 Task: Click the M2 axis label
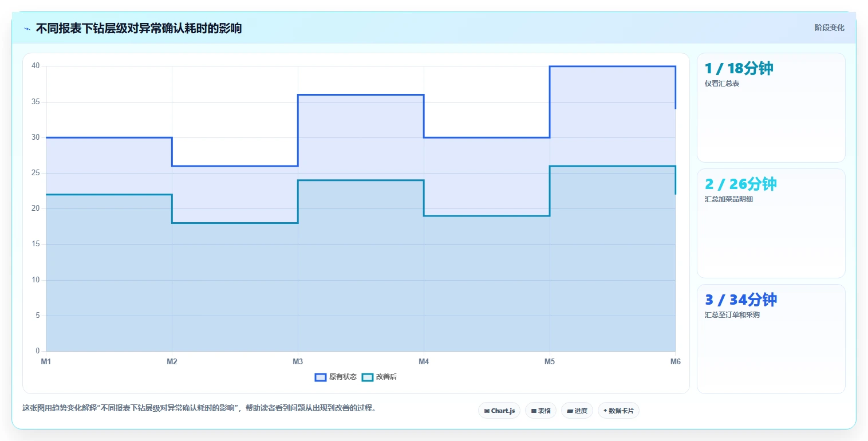tap(172, 361)
